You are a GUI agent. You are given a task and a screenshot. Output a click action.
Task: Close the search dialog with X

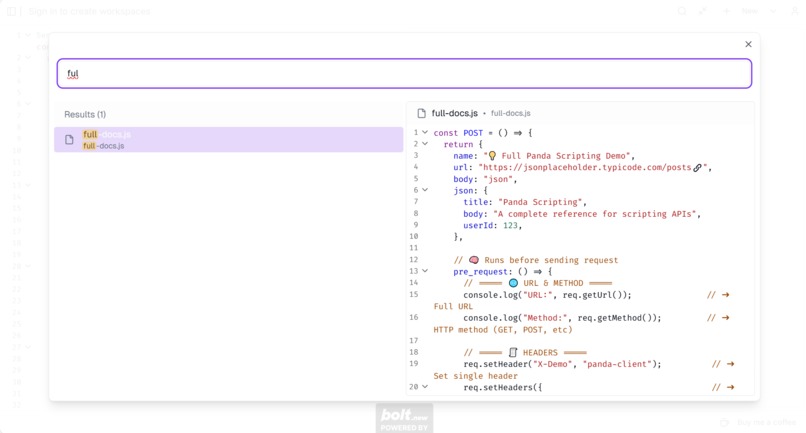coord(748,44)
